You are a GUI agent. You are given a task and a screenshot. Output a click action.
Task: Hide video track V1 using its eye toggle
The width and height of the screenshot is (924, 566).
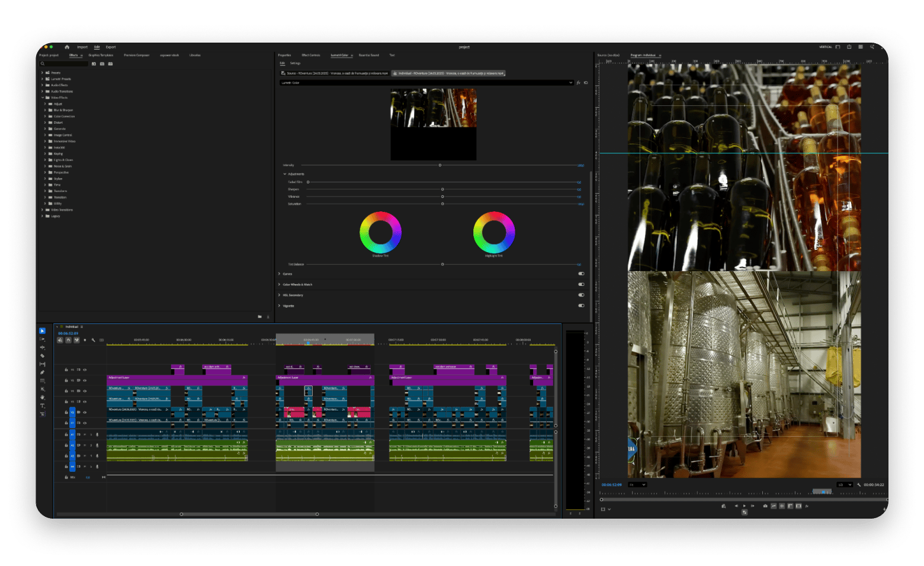point(85,423)
